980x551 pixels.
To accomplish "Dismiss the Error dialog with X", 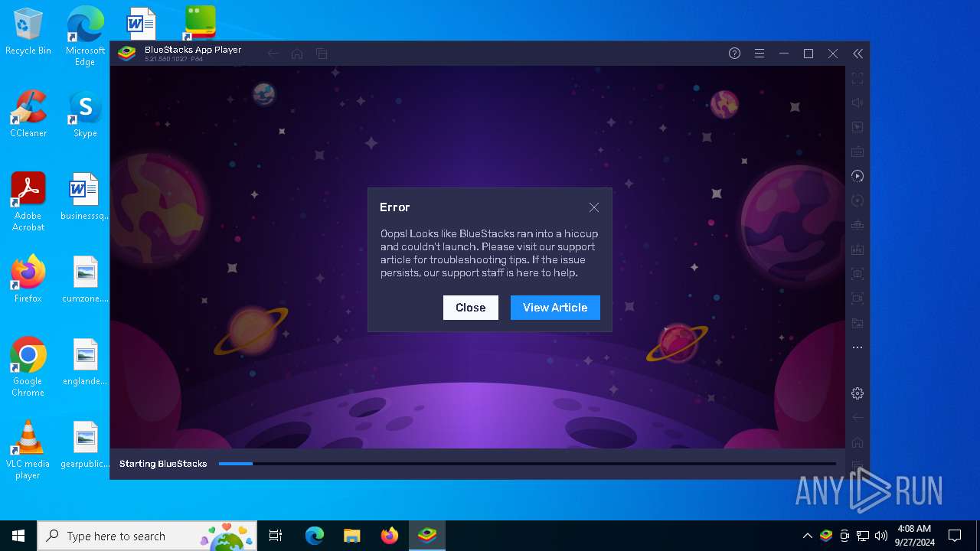I will point(594,207).
